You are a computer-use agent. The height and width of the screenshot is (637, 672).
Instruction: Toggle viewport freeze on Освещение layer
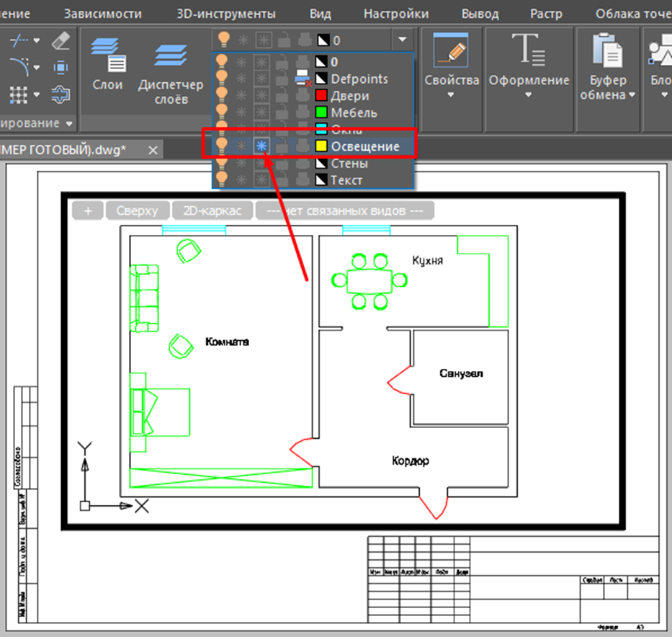point(261,146)
